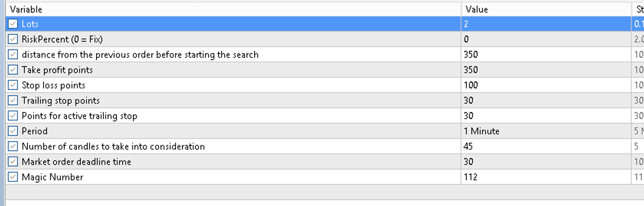Viewport: 644px width, 206px height.
Task: Toggle the Magic Number checkbox
Action: pyautogui.click(x=13, y=177)
